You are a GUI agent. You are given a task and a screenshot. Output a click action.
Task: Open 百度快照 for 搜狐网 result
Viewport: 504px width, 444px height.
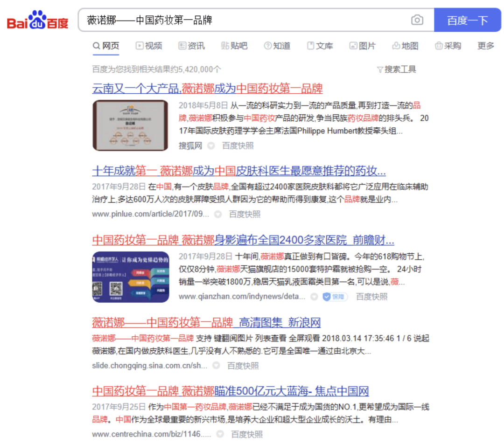pyautogui.click(x=238, y=146)
